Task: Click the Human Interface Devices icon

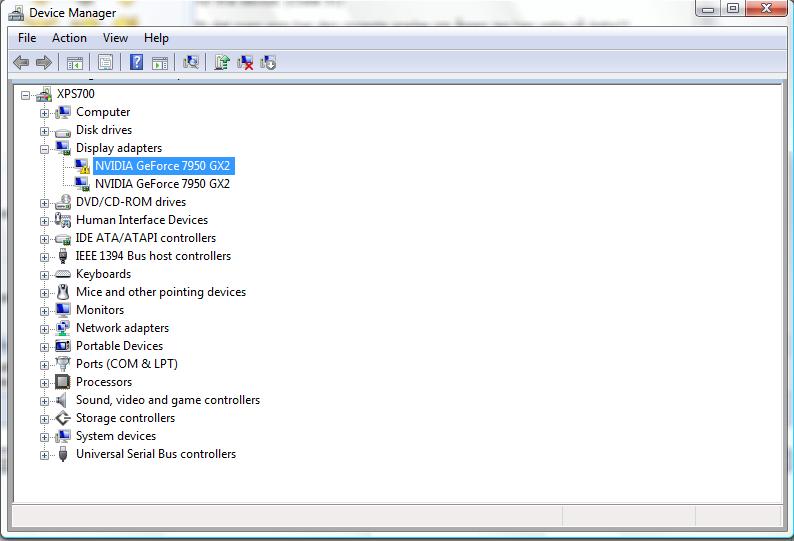Action: [x=63, y=220]
